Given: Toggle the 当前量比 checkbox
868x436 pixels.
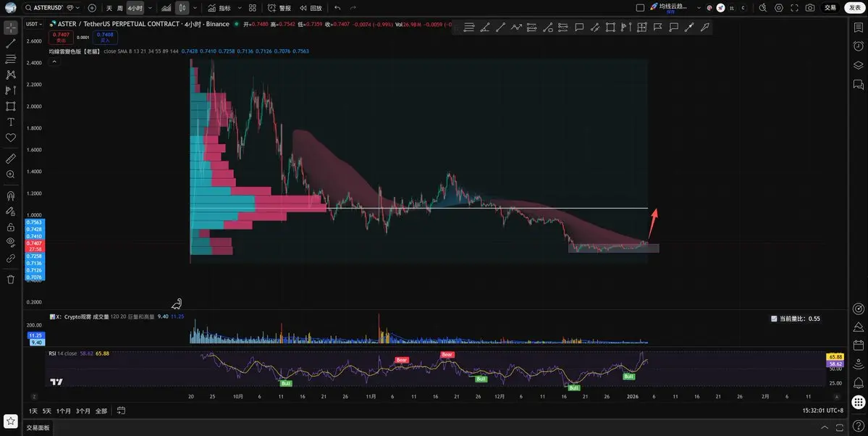Looking at the screenshot, I should [774, 319].
